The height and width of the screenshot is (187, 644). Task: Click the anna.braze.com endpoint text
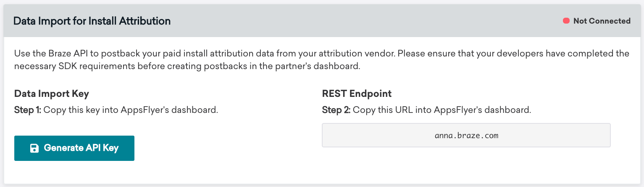[x=466, y=136]
